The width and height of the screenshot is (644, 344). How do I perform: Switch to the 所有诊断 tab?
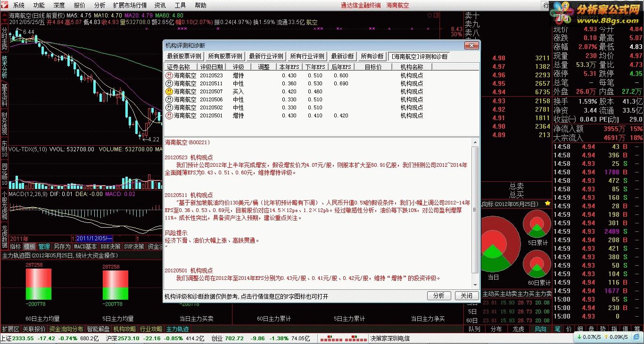click(372, 56)
